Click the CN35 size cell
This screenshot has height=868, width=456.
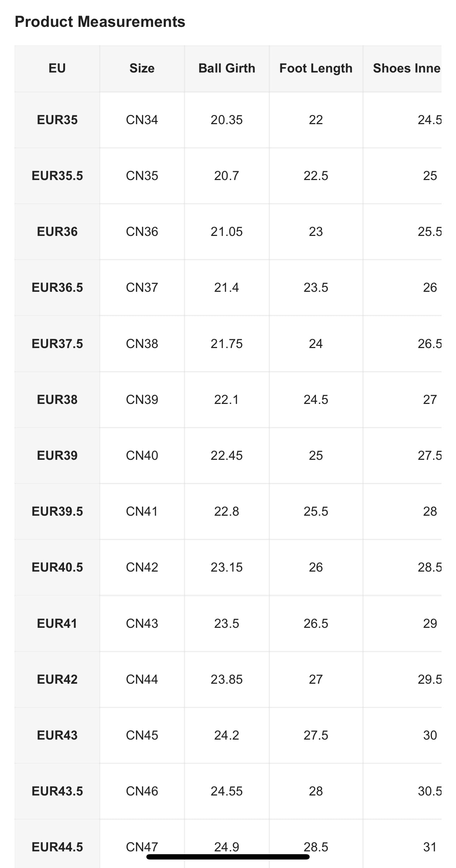[x=142, y=176]
